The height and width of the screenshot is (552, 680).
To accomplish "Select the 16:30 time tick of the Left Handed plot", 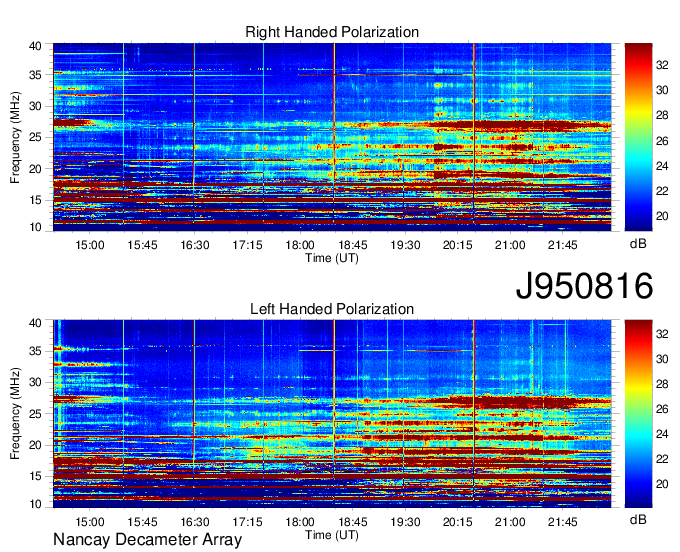I will pos(195,522).
